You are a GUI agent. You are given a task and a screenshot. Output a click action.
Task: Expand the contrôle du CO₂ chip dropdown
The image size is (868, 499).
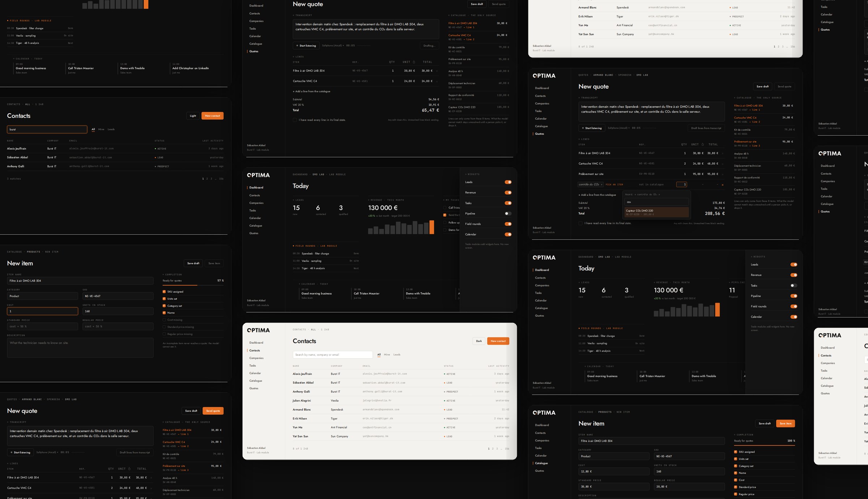(591, 184)
